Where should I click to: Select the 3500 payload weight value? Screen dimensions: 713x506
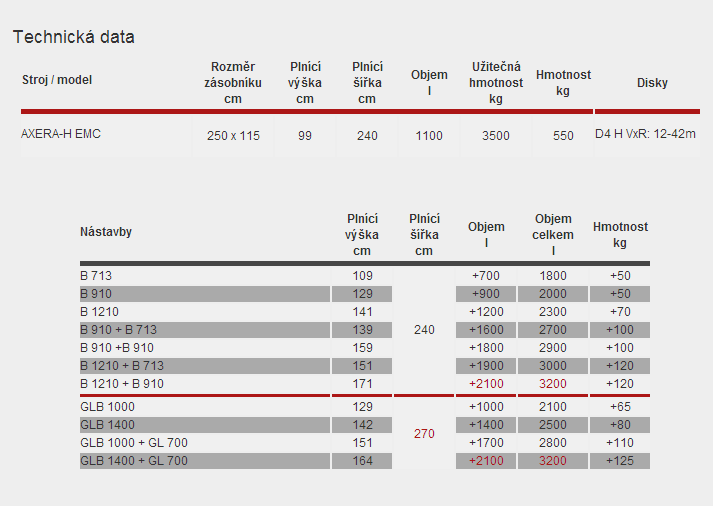pyautogui.click(x=495, y=136)
